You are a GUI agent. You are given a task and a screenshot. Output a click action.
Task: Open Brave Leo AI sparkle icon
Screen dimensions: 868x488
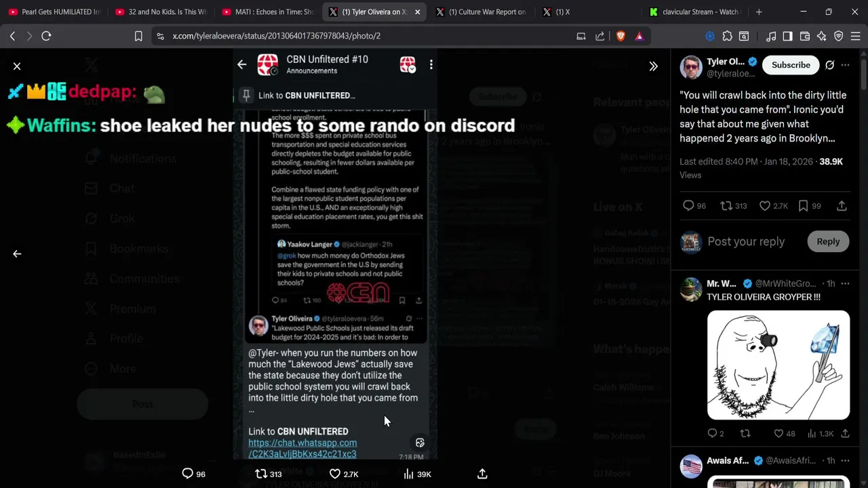tap(822, 36)
